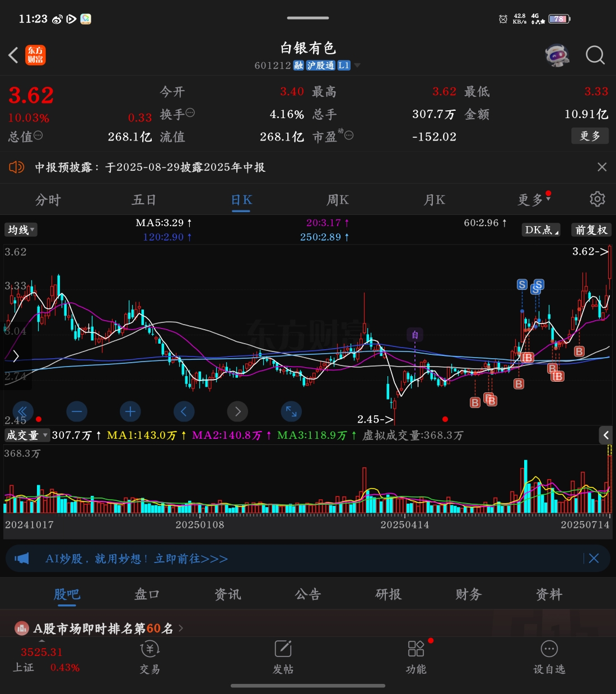The width and height of the screenshot is (616, 694).
Task: Open the 股吧 tab
Action: point(67,594)
